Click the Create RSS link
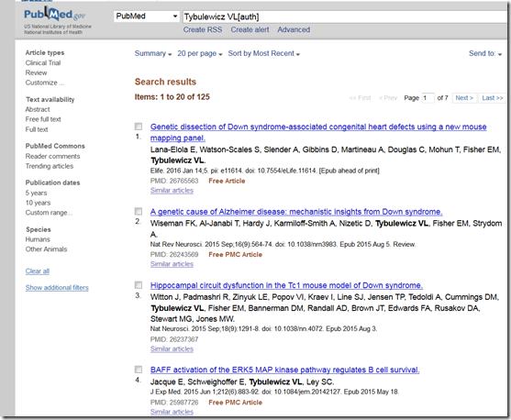 203,29
